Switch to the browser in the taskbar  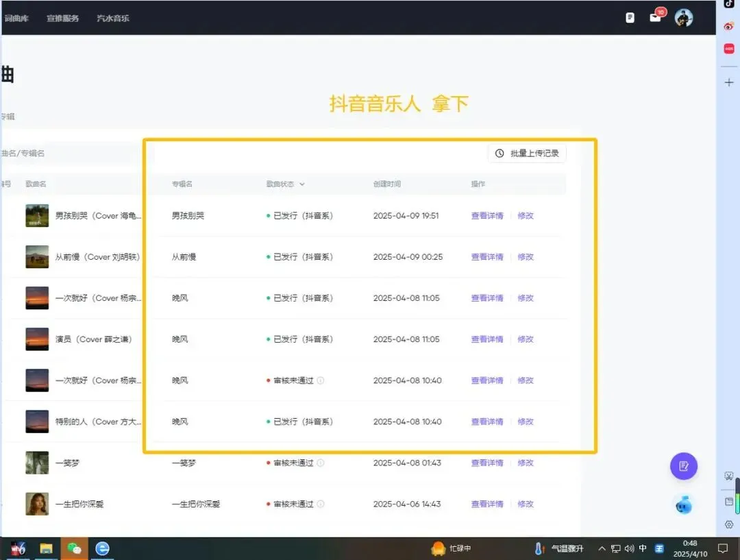pyautogui.click(x=102, y=548)
